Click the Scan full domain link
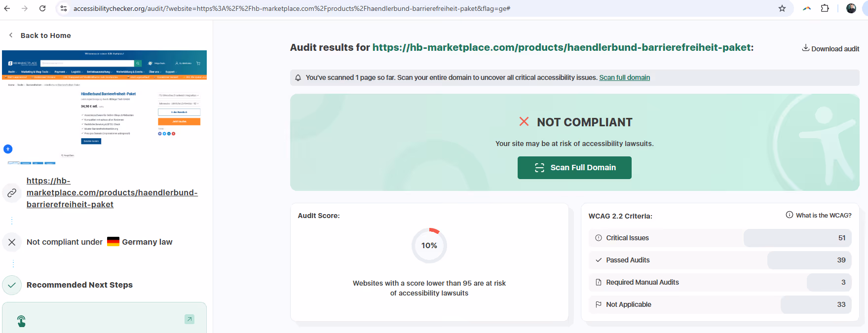 [624, 77]
